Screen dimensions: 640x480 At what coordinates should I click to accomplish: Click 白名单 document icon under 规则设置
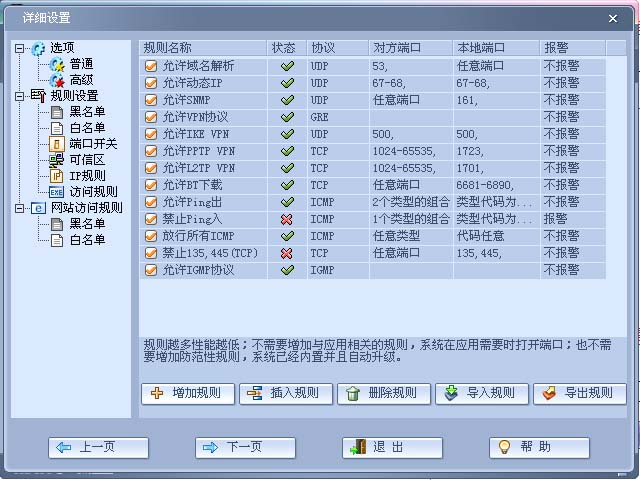click(x=57, y=128)
